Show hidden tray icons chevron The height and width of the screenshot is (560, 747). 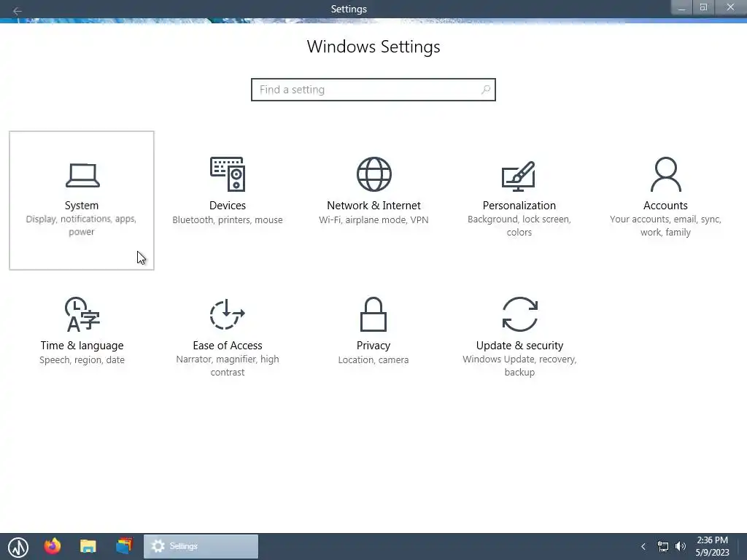click(643, 546)
